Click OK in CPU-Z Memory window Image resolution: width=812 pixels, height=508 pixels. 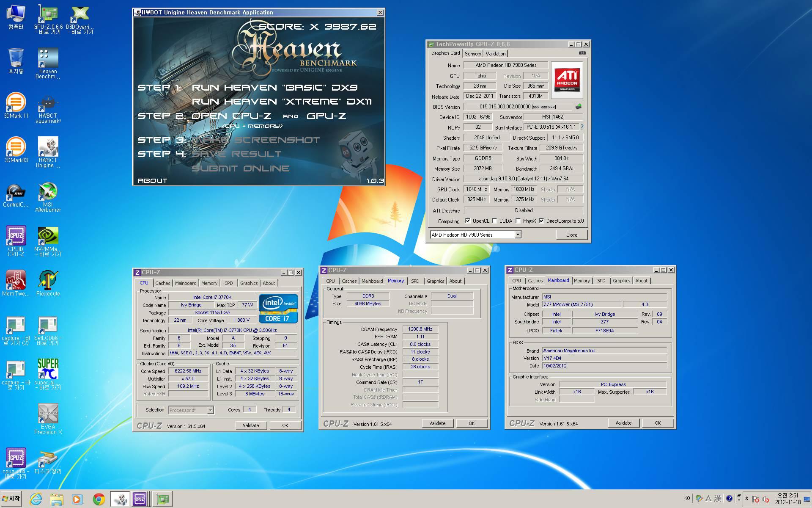click(x=472, y=423)
